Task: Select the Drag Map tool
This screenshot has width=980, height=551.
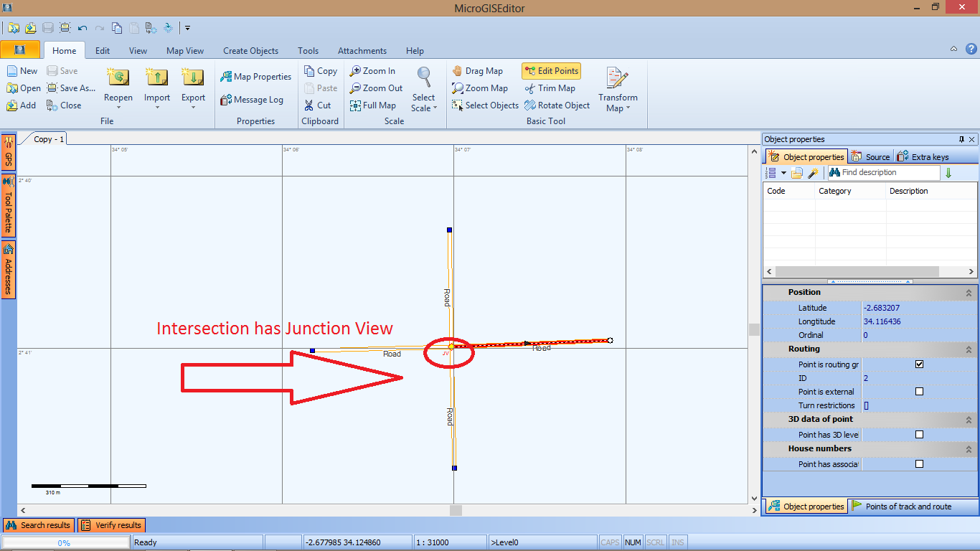Action: (x=477, y=71)
